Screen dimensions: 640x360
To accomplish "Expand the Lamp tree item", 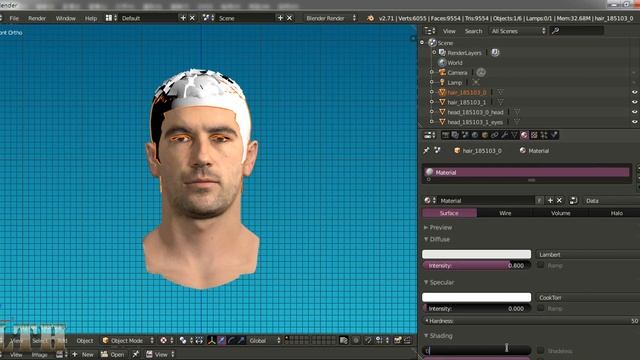I will (431, 82).
